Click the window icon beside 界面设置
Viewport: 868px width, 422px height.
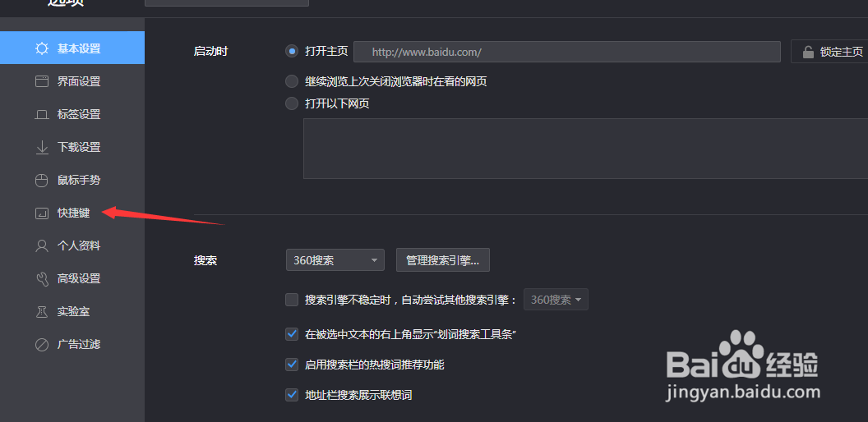click(x=42, y=82)
